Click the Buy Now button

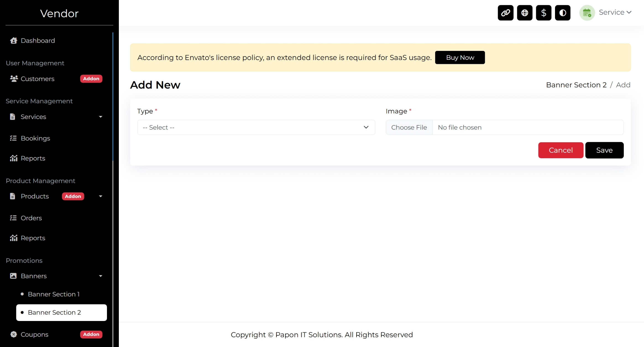[460, 58]
